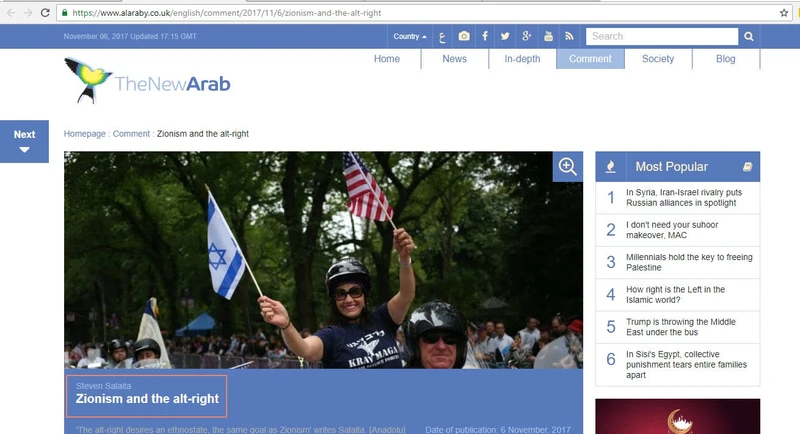Bookmark this page with star icon
The height and width of the screenshot is (434, 800).
coord(784,12)
